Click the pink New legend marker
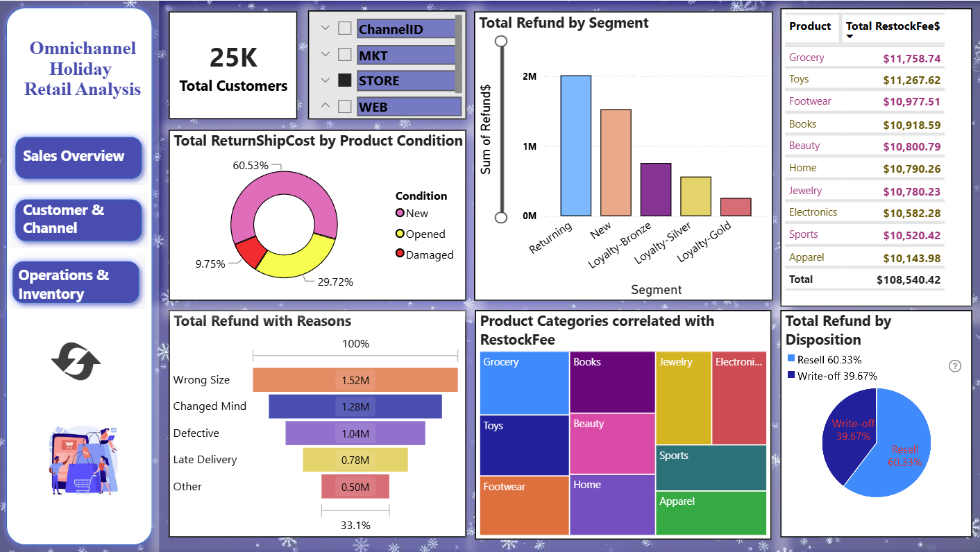The image size is (980, 552). tap(400, 213)
